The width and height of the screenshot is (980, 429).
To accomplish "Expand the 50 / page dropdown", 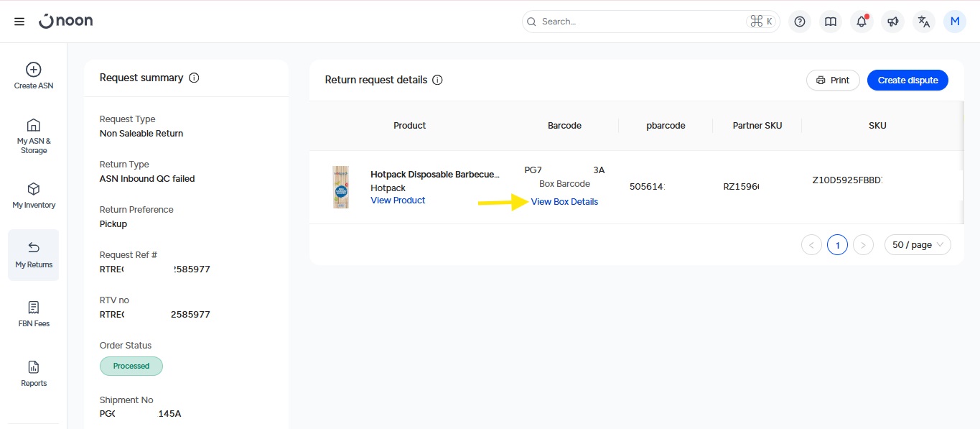I will point(918,245).
